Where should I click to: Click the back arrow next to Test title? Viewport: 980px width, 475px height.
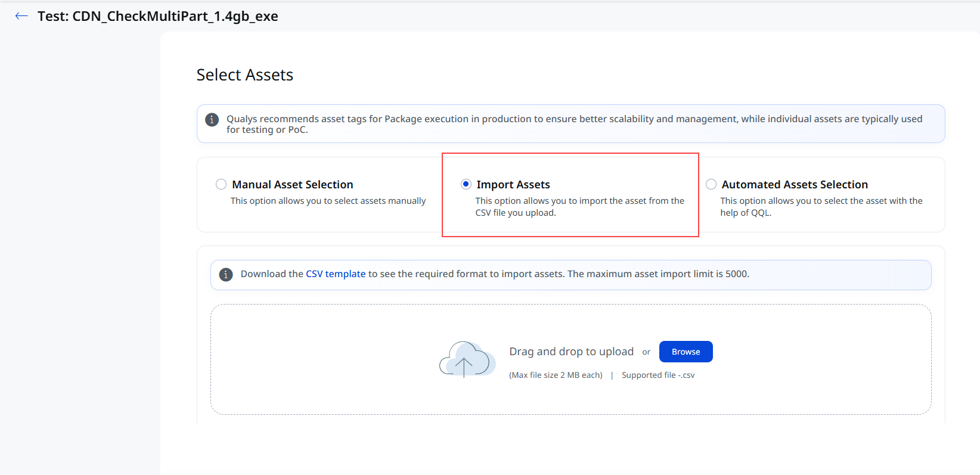click(x=21, y=16)
